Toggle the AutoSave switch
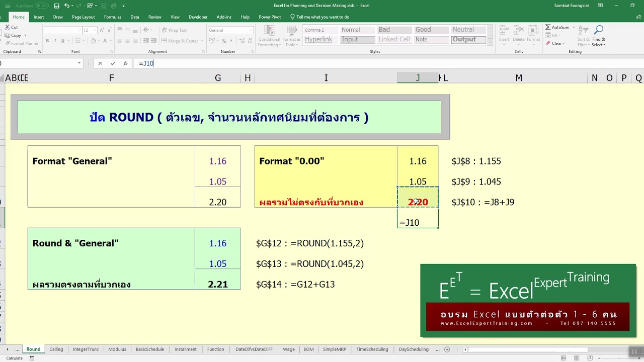The height and width of the screenshot is (362, 644). click(x=42, y=6)
